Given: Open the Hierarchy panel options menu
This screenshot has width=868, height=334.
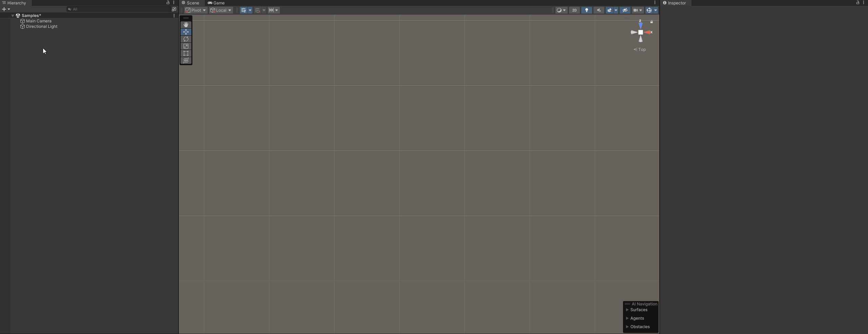Looking at the screenshot, I should pos(173,2).
